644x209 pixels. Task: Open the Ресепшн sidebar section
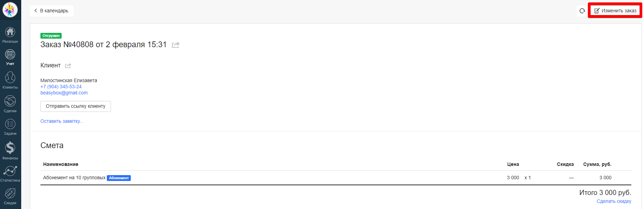pyautogui.click(x=10, y=35)
